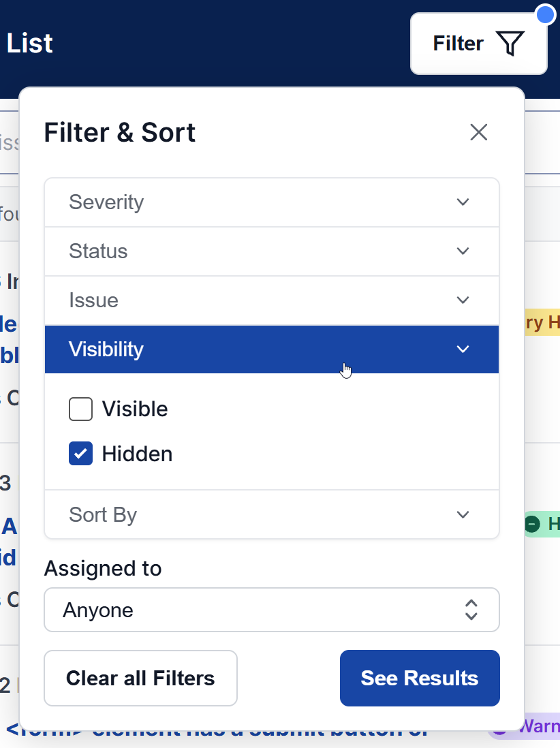Expand the Severity filter section
The height and width of the screenshot is (748, 560).
(272, 202)
